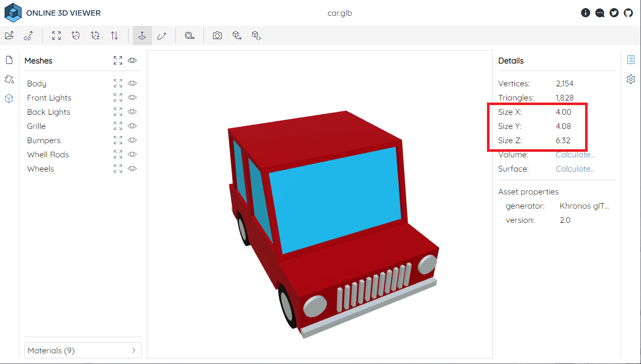Take a screenshot with the camera tool
The image size is (641, 364).
(217, 36)
